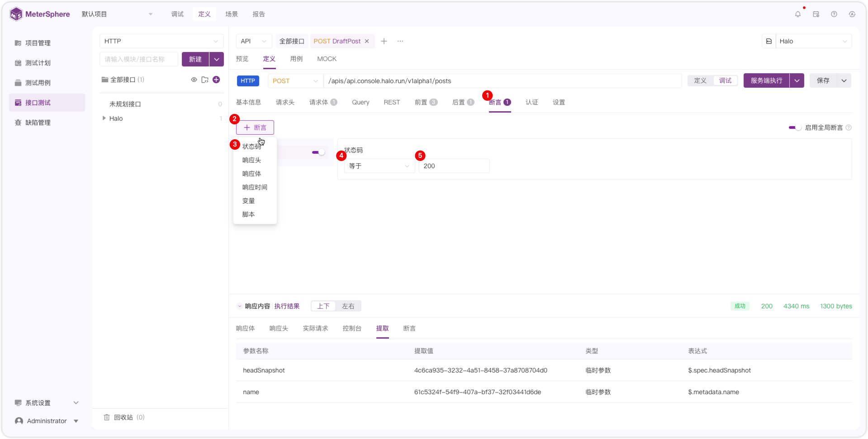The width and height of the screenshot is (868, 439).
Task: Click the user profile icon in header
Action: [852, 14]
